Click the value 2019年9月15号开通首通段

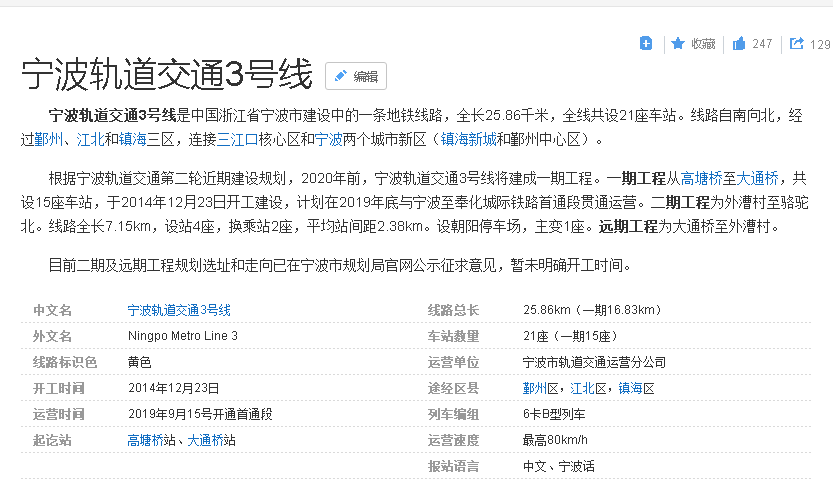click(x=200, y=414)
